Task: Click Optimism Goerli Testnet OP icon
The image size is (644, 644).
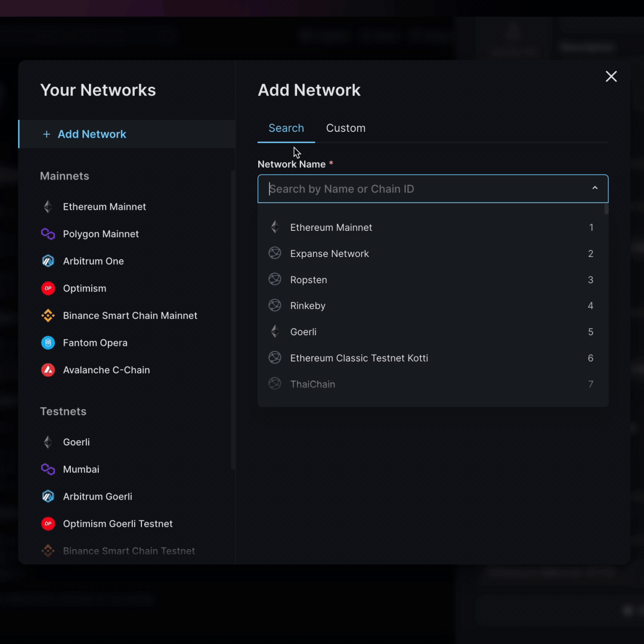Action: coord(48,524)
